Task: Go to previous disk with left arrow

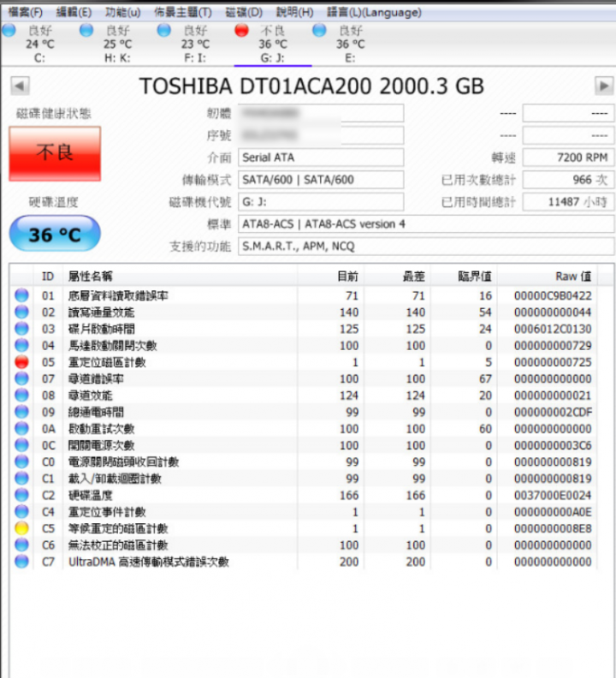Action: pos(20,86)
